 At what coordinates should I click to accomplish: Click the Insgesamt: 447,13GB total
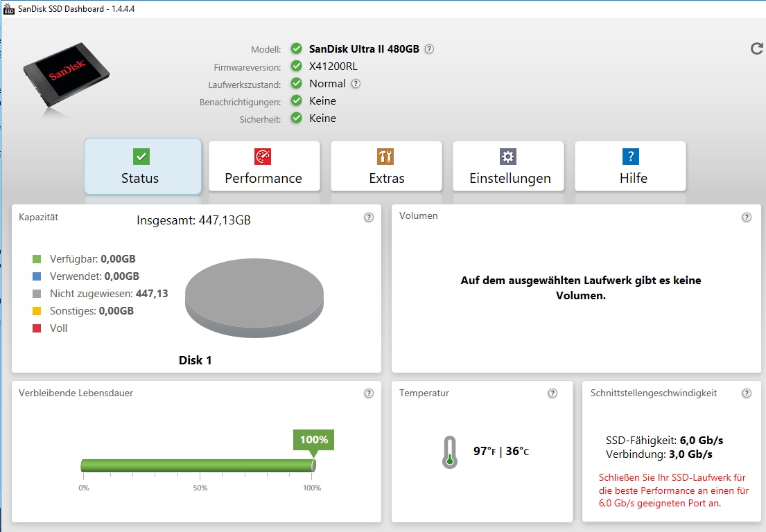pos(193,220)
